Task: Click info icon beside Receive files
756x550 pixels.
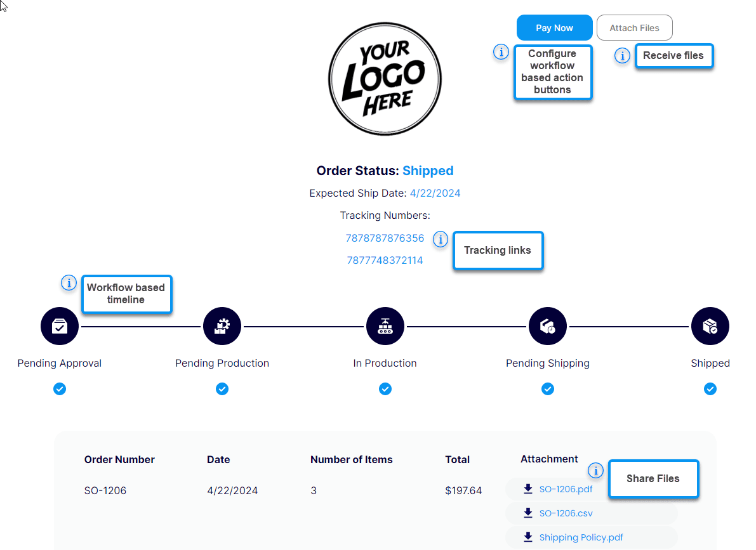Action: point(623,56)
